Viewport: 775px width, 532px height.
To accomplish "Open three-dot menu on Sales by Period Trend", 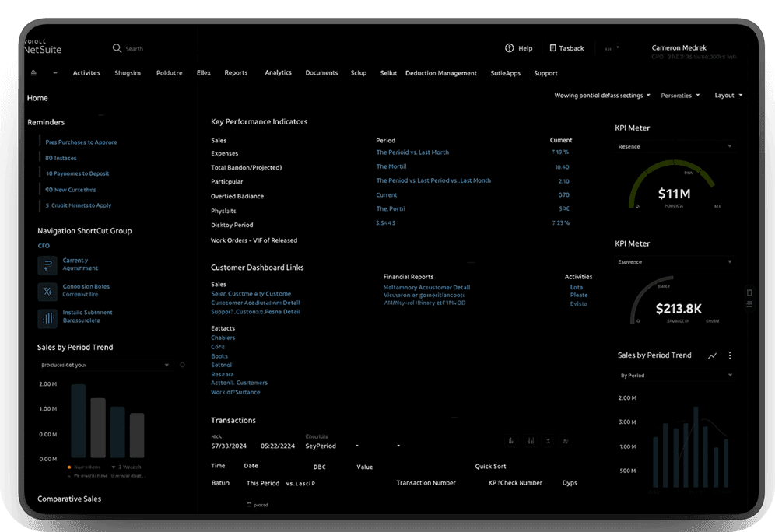I will (x=730, y=355).
